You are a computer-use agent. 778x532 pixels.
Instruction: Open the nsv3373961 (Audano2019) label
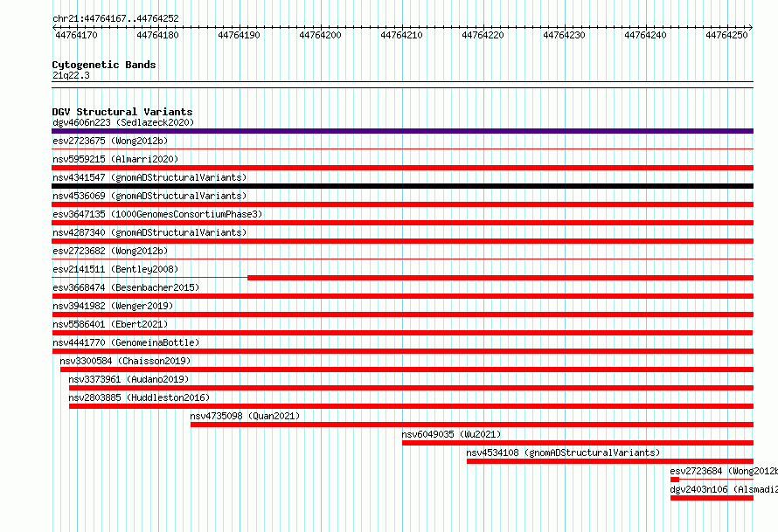[129, 379]
